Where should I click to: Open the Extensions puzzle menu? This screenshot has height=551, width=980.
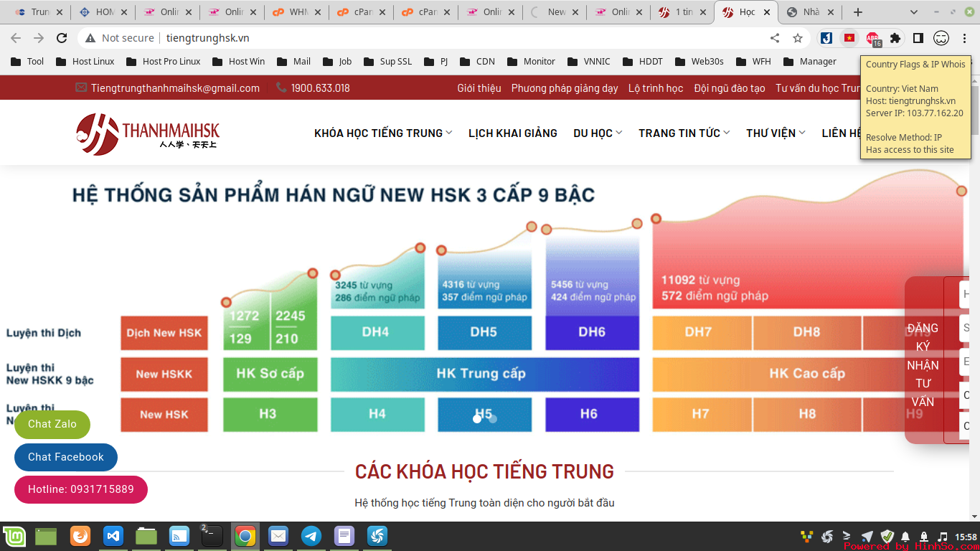click(x=895, y=38)
